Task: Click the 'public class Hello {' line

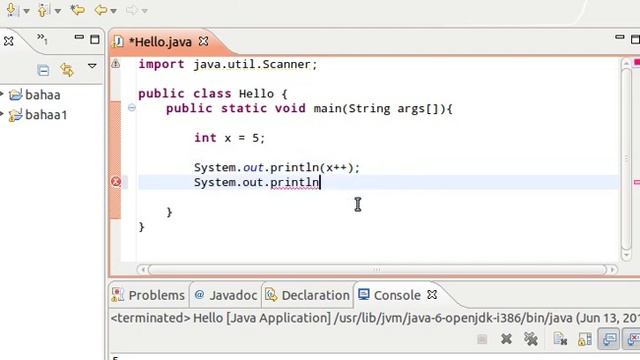Action: click(213, 94)
